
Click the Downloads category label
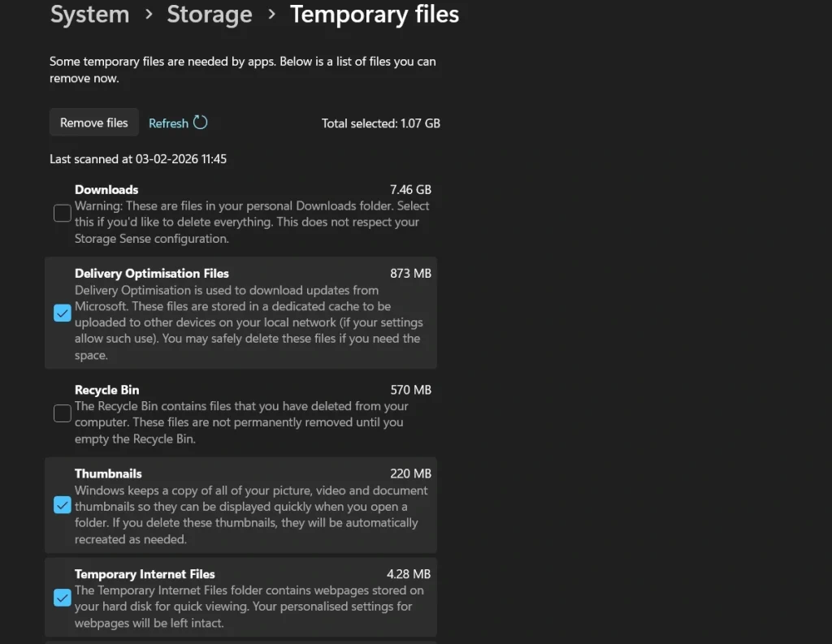(106, 189)
